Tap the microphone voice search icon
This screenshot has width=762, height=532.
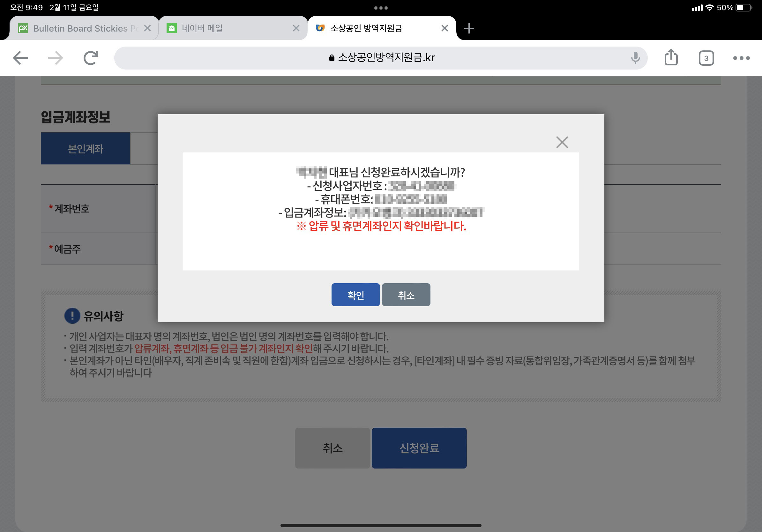[x=635, y=58]
